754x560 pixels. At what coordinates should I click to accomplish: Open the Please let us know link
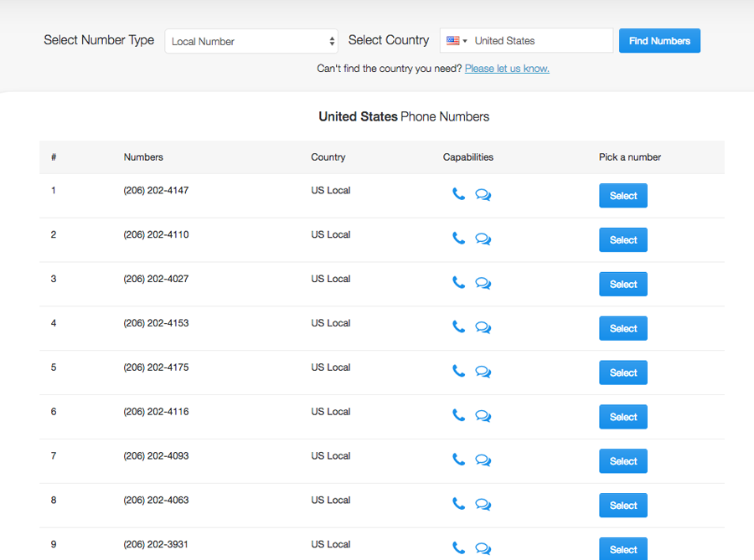click(x=507, y=69)
